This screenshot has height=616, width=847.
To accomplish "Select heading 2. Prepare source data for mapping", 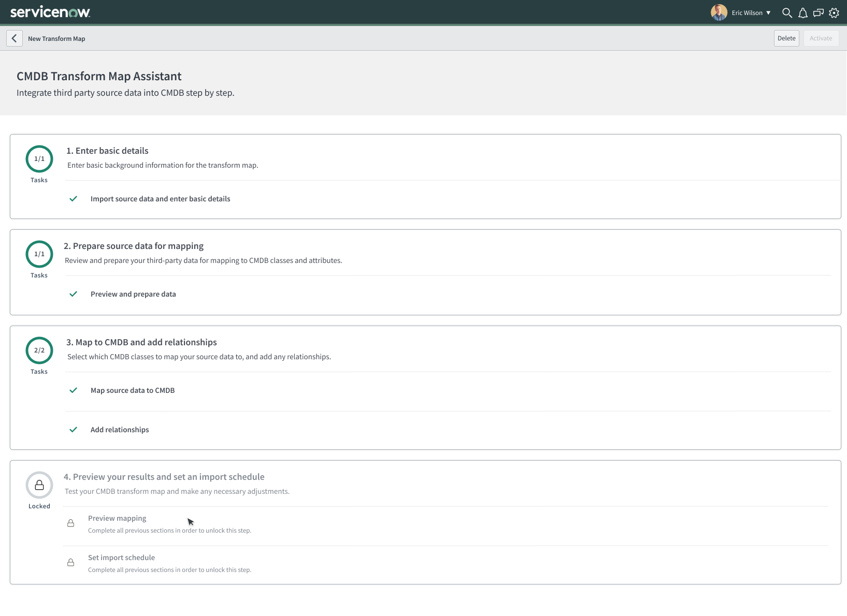I will tap(134, 246).
